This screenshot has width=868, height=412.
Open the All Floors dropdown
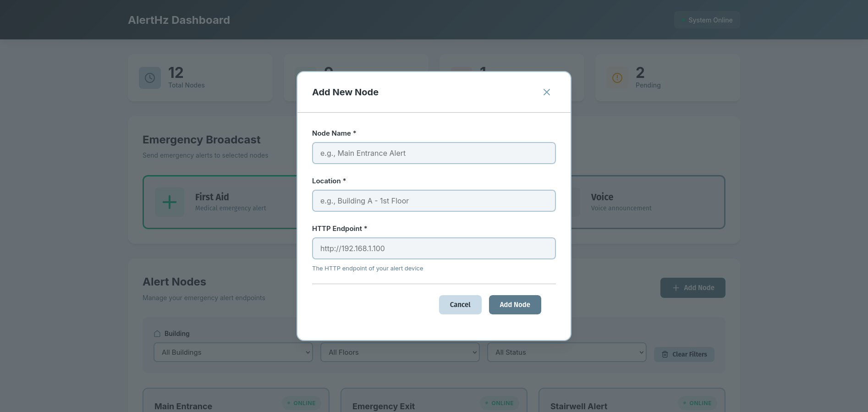pyautogui.click(x=400, y=352)
